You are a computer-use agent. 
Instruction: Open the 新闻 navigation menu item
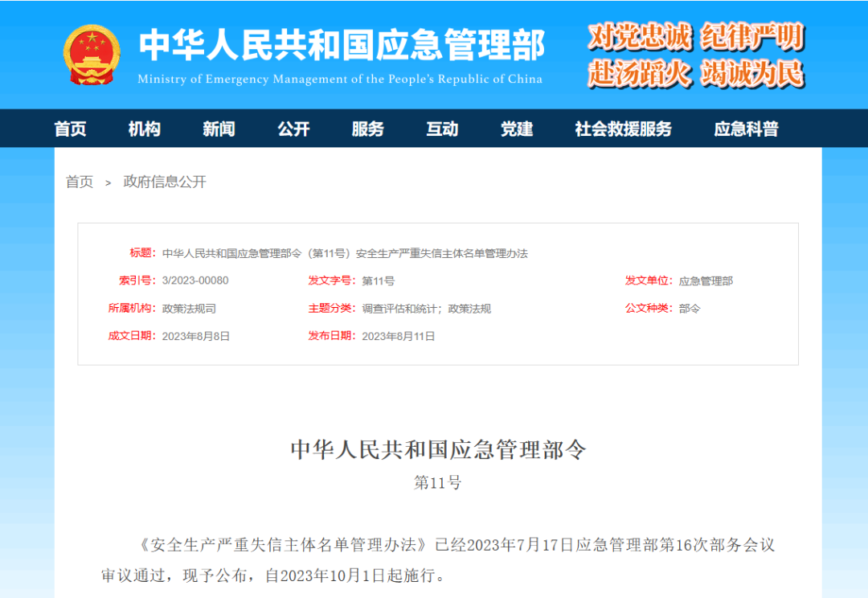point(219,129)
